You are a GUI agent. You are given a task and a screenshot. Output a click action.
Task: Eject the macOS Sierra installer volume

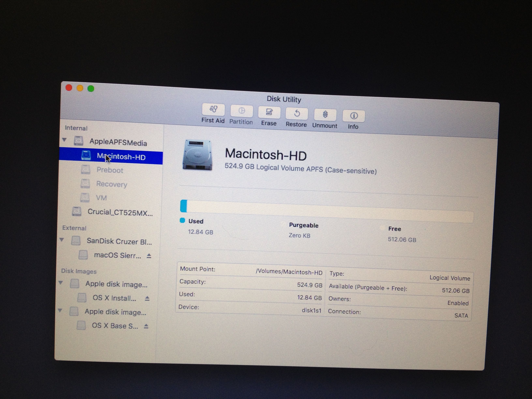pos(149,256)
